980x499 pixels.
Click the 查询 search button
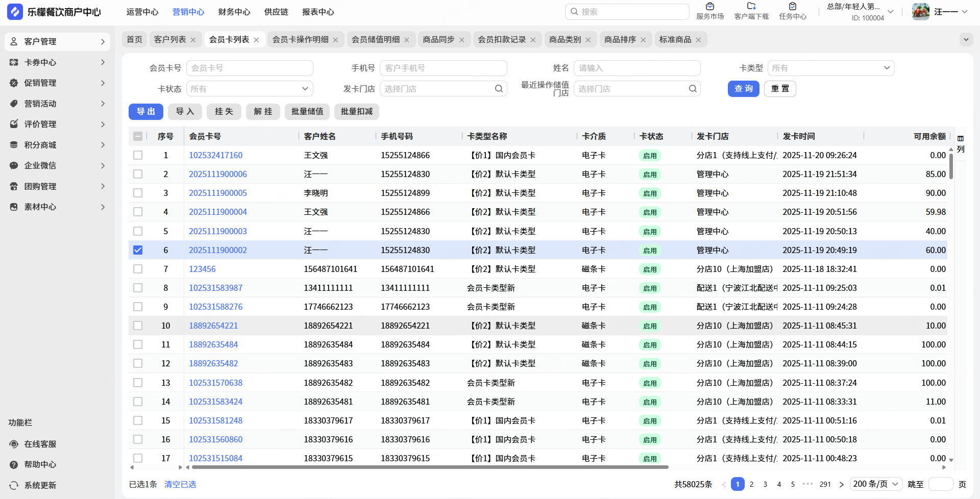pyautogui.click(x=743, y=89)
